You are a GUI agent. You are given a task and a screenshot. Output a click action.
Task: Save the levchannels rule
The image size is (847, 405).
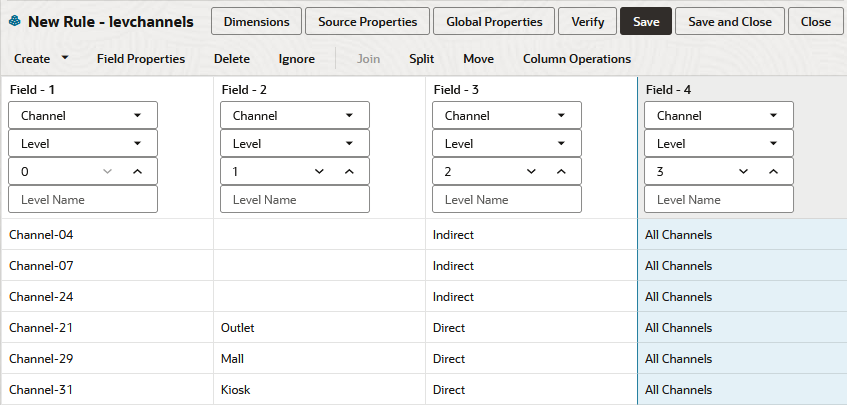[x=645, y=21]
